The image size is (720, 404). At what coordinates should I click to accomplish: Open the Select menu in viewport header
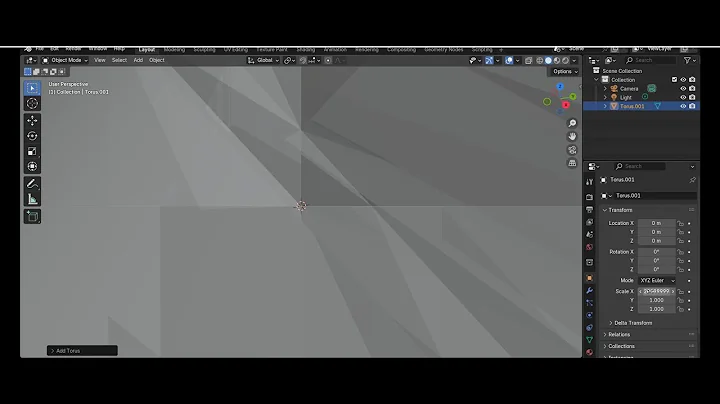tap(119, 60)
